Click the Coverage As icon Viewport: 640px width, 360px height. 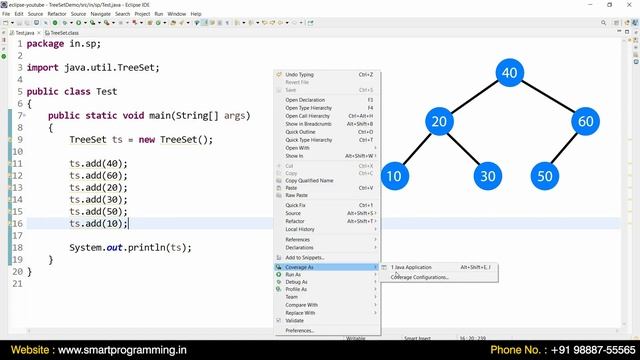click(279, 267)
